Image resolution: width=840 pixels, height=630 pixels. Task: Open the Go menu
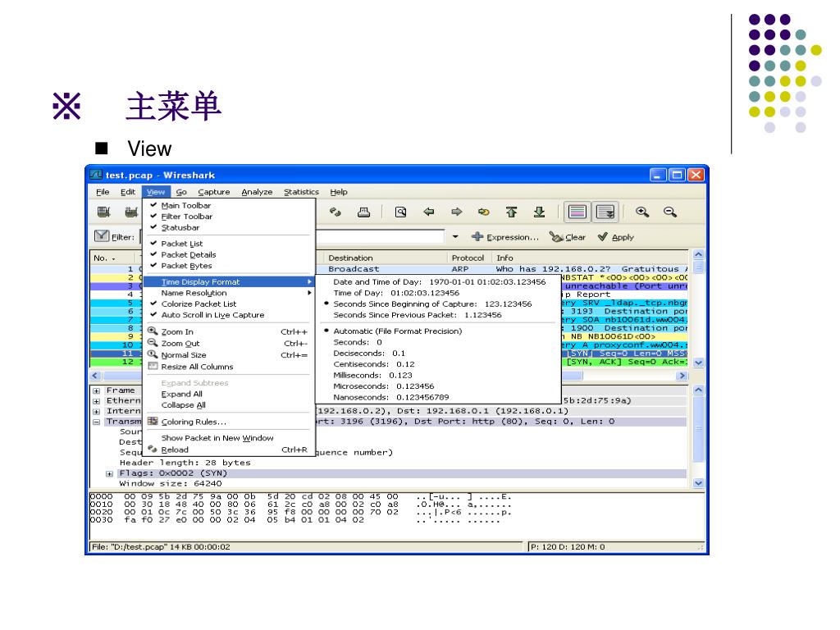[x=181, y=192]
